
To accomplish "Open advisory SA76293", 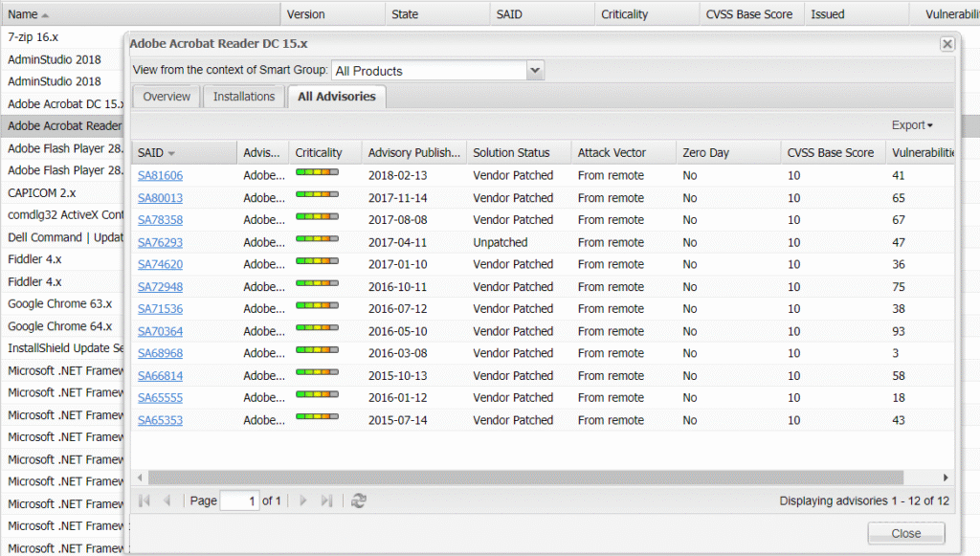I will [x=161, y=242].
